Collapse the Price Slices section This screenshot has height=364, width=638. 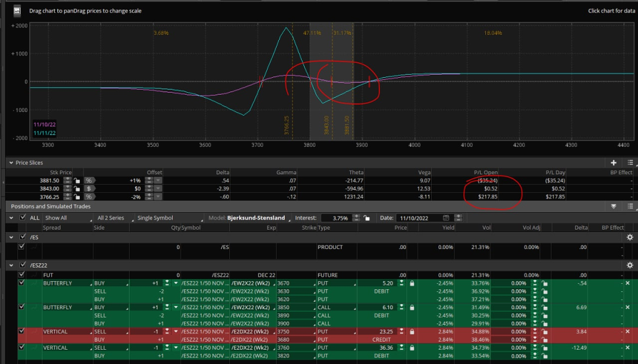pos(11,162)
